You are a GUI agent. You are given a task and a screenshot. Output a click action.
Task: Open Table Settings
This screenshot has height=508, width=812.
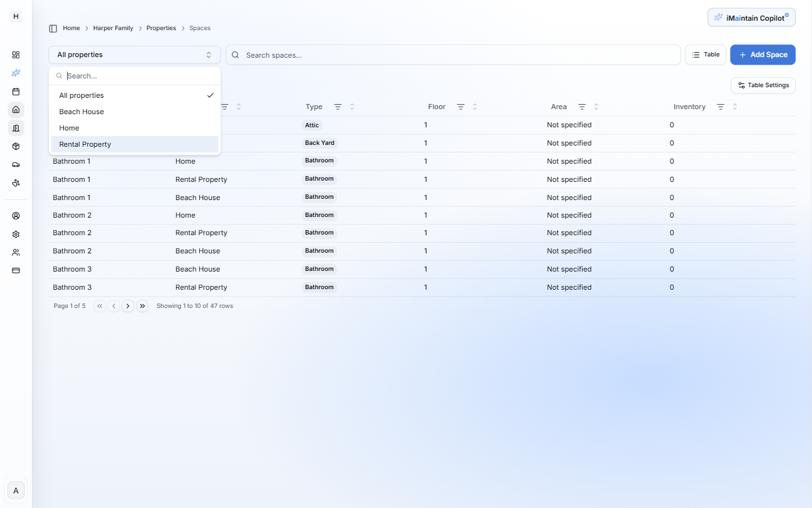click(763, 85)
